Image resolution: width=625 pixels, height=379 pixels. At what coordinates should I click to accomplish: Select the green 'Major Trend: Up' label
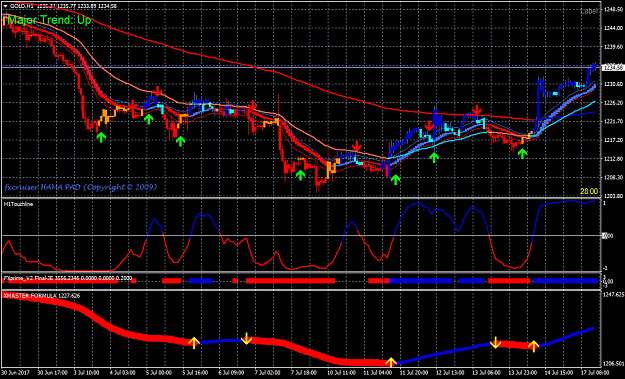48,20
